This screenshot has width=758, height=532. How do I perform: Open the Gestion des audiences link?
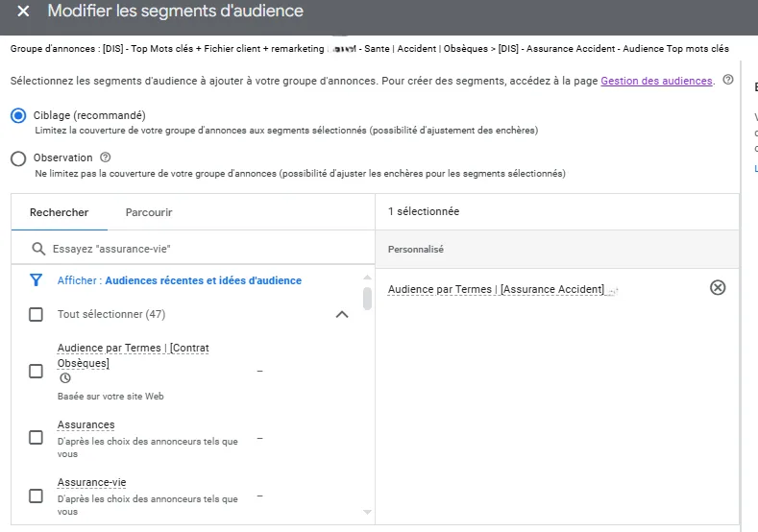tap(656, 81)
